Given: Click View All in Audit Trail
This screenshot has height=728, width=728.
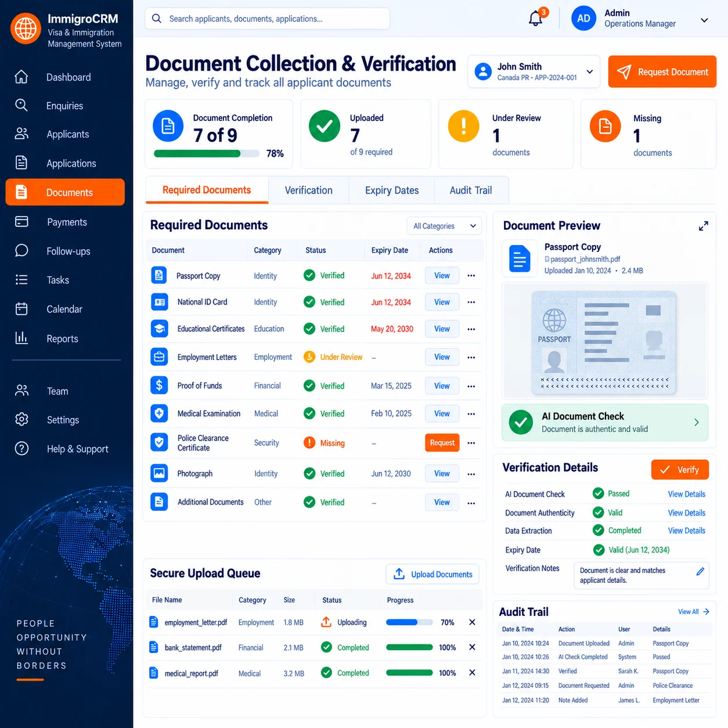Looking at the screenshot, I should [693, 612].
